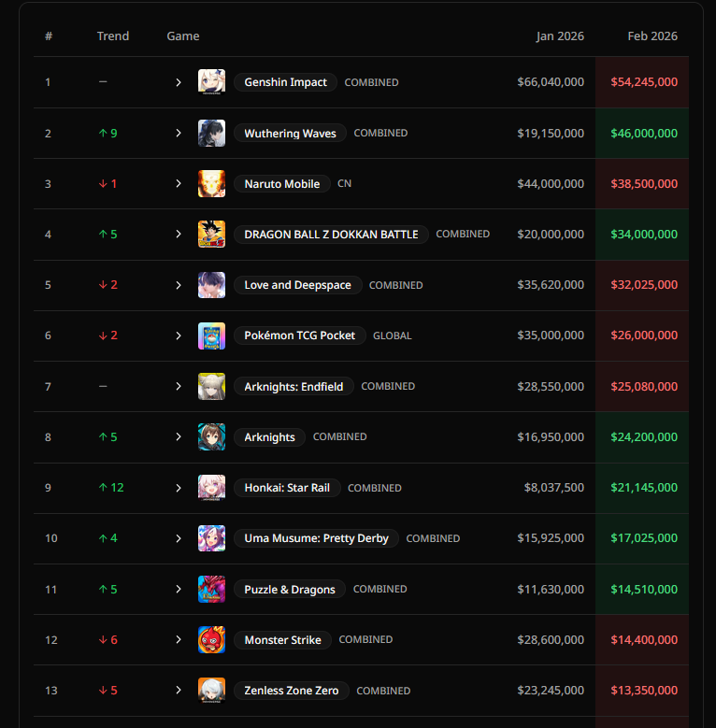
Task: Click the up 9 trend indicator
Action: tap(107, 134)
